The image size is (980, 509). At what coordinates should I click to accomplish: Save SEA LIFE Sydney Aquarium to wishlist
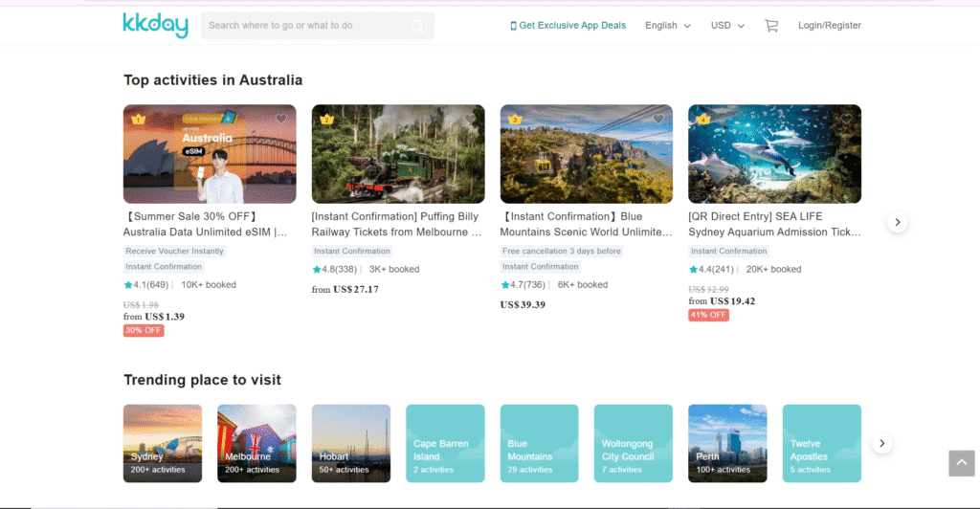[847, 120]
